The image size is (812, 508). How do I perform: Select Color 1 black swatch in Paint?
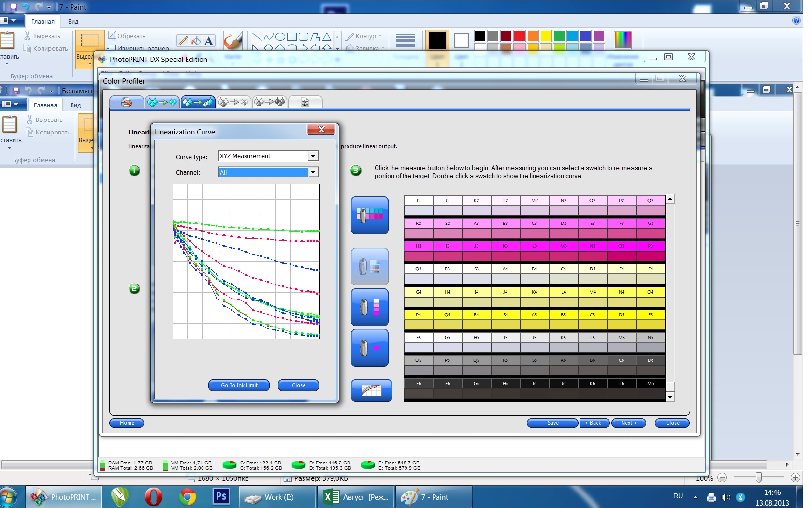pos(437,40)
